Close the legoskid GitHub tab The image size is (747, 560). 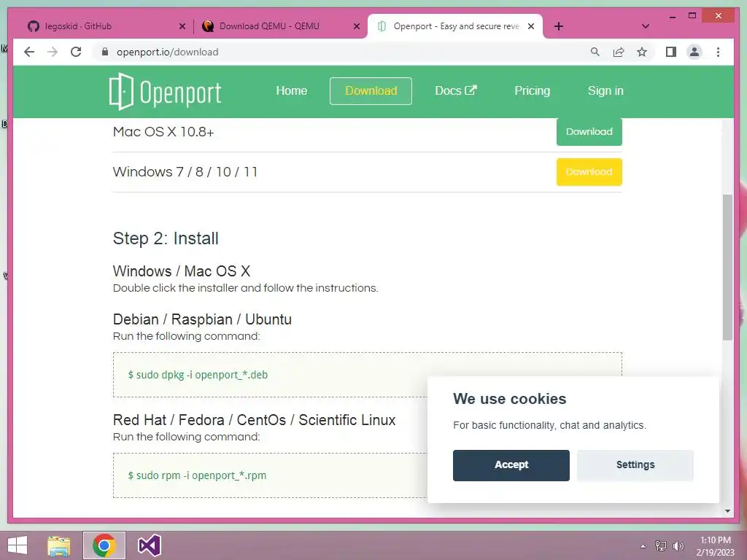182,26
